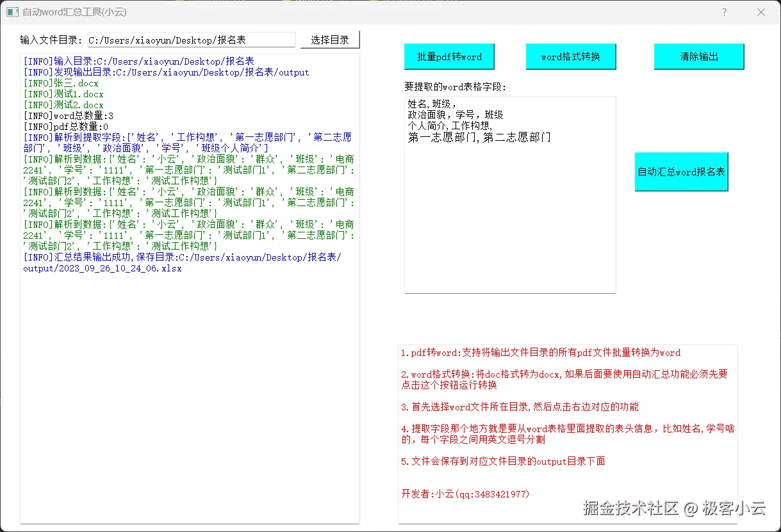Click the 测试2.docx log line

60,104
